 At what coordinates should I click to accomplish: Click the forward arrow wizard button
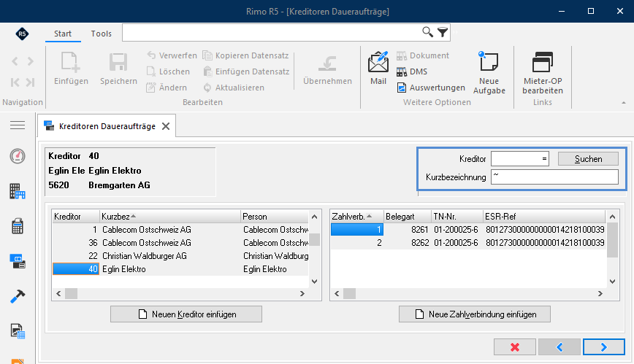pyautogui.click(x=603, y=347)
